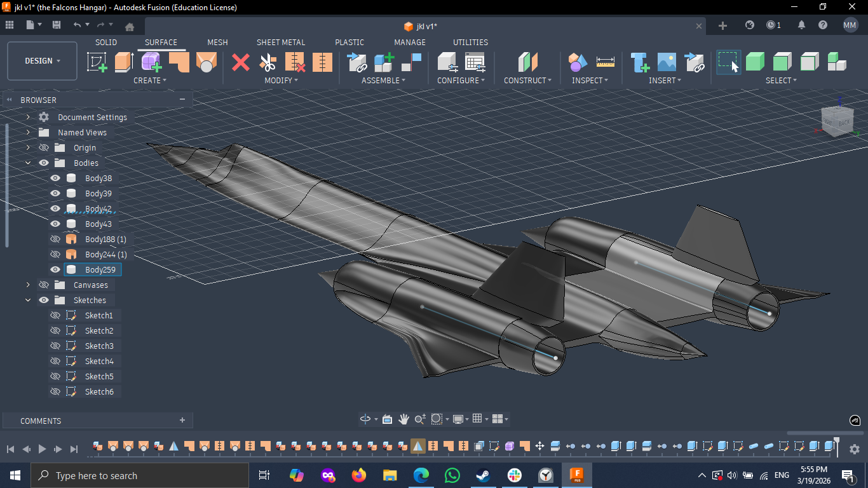
Task: Toggle visibility of the Canvases folder
Action: (44, 285)
